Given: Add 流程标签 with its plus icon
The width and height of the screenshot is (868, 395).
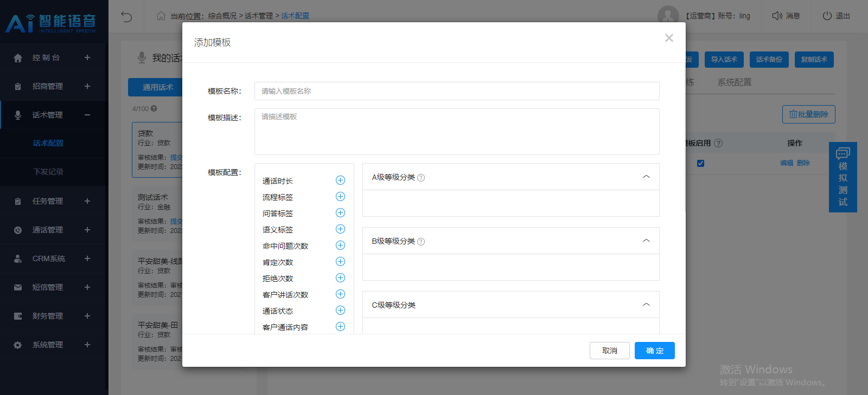Looking at the screenshot, I should [340, 197].
